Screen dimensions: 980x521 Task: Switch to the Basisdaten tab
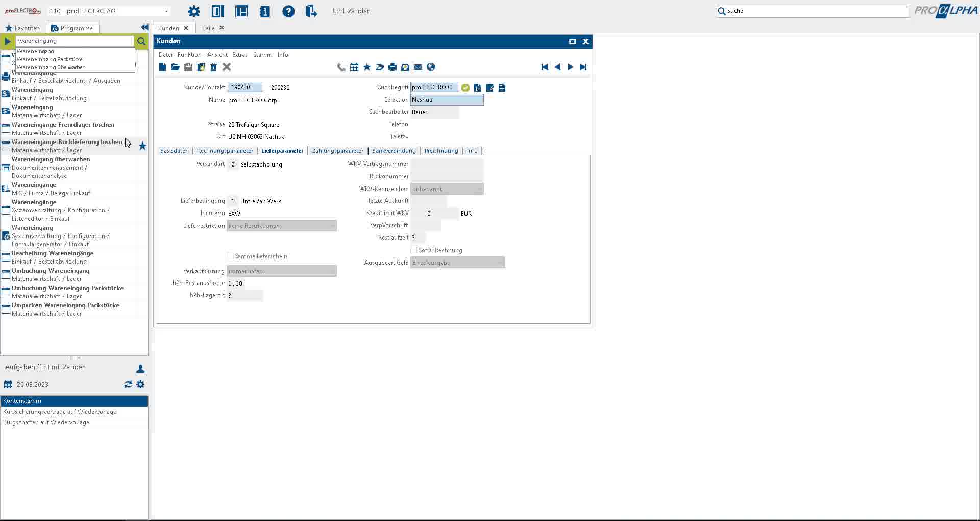click(x=175, y=151)
